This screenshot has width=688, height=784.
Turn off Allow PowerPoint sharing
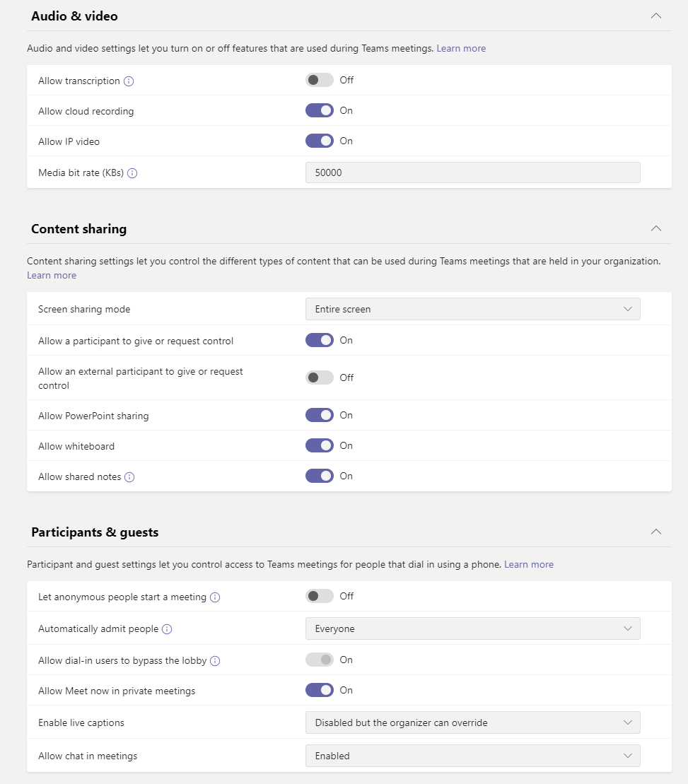coord(320,415)
